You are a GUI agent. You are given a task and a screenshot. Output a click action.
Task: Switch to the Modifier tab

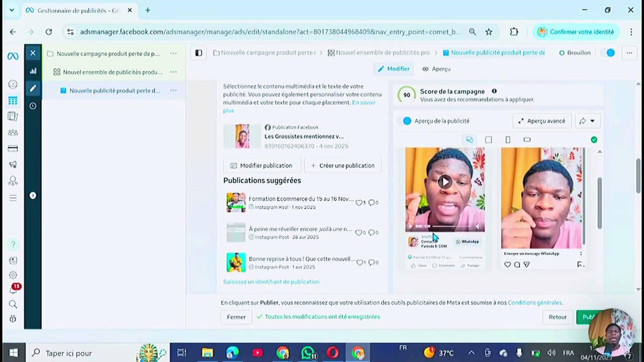click(393, 69)
